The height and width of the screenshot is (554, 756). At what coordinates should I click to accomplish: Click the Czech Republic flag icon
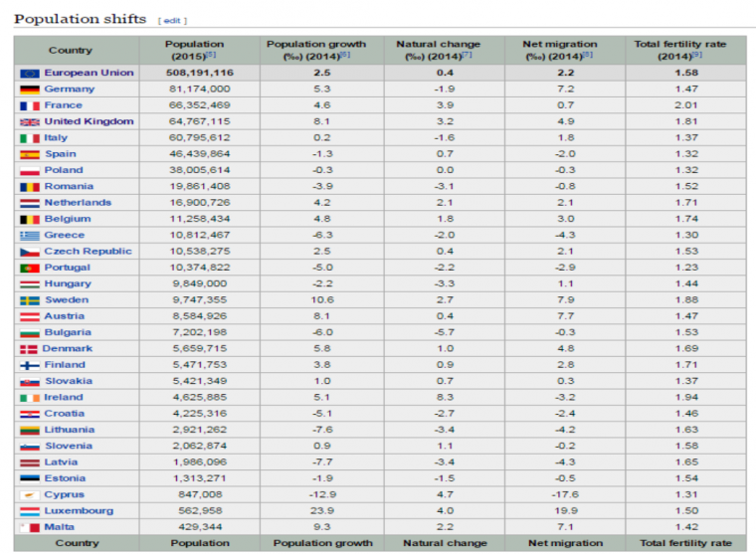click(30, 253)
